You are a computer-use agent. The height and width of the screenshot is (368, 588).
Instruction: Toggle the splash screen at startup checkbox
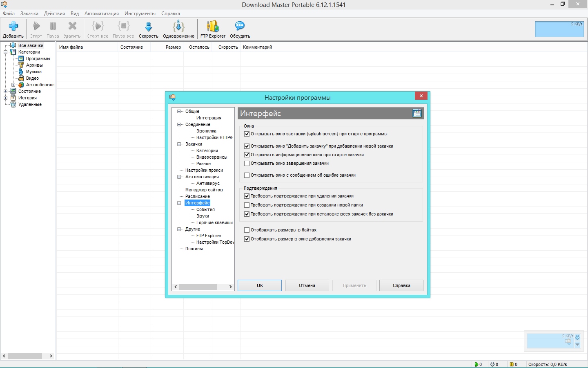click(x=247, y=134)
